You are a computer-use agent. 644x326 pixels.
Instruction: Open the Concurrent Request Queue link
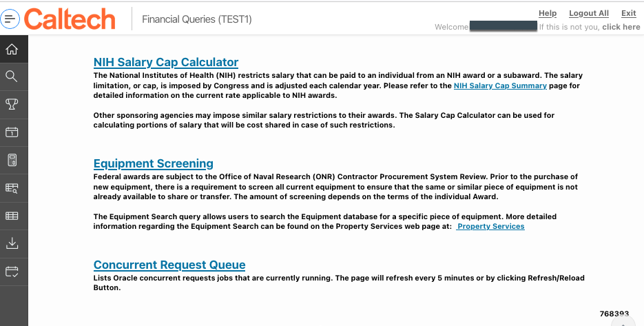(x=169, y=265)
